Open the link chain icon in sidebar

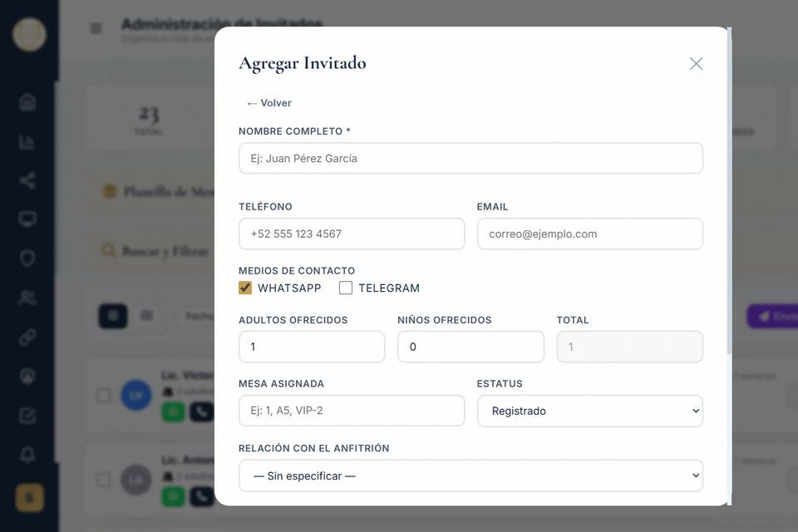pos(27,337)
